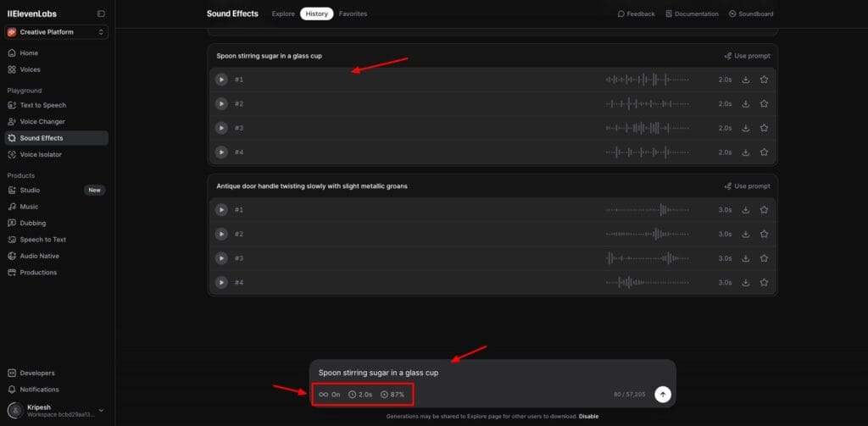Screen dimensions: 868x426
Task: Open the Creative Platform switcher
Action: pos(57,32)
